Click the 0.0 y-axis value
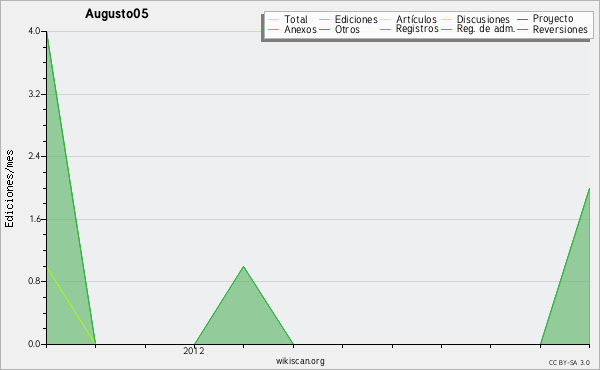This screenshot has height=370, width=600. coord(34,344)
